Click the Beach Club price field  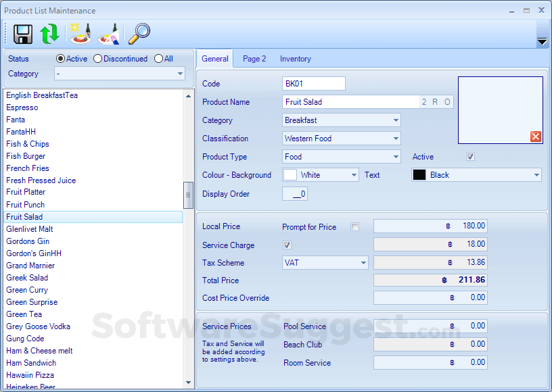tap(430, 345)
